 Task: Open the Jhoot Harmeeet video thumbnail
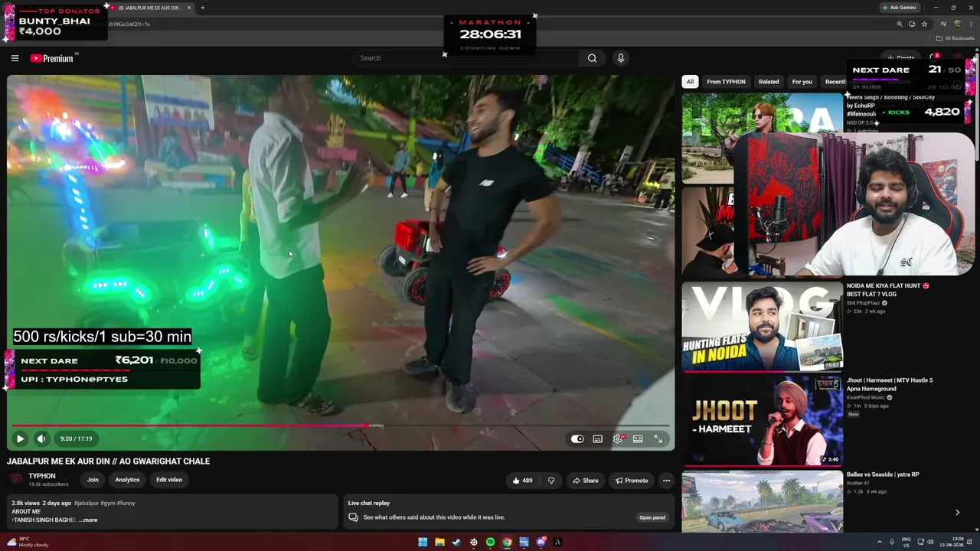tap(762, 421)
